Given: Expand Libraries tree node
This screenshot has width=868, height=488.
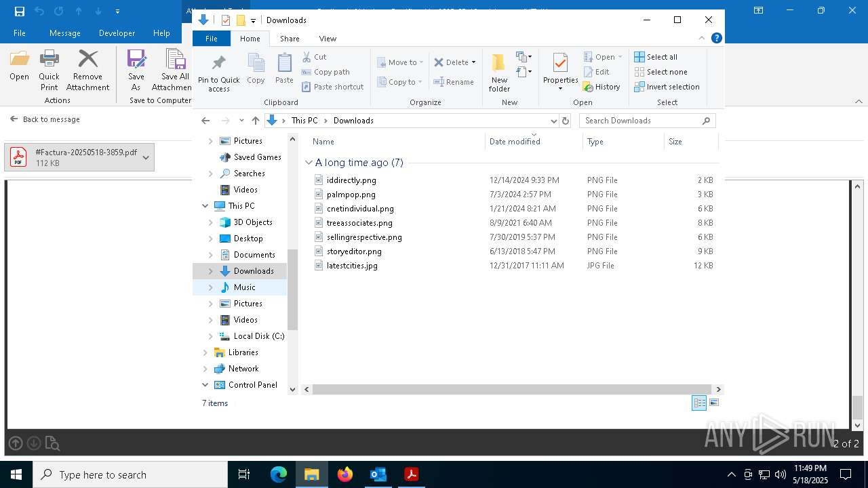Looking at the screenshot, I should pos(205,352).
